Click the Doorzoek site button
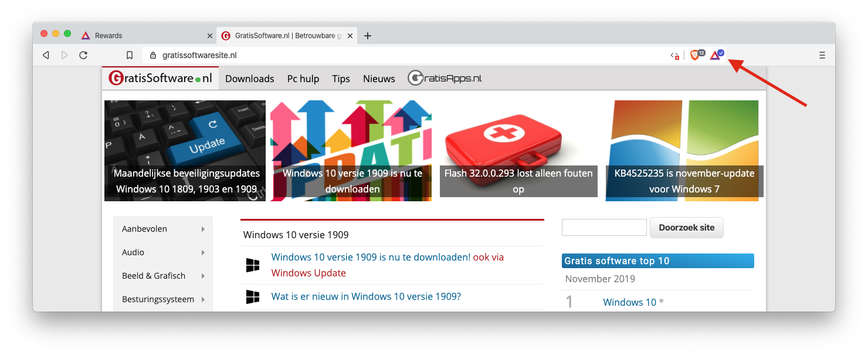The height and width of the screenshot is (355, 868). (x=686, y=228)
